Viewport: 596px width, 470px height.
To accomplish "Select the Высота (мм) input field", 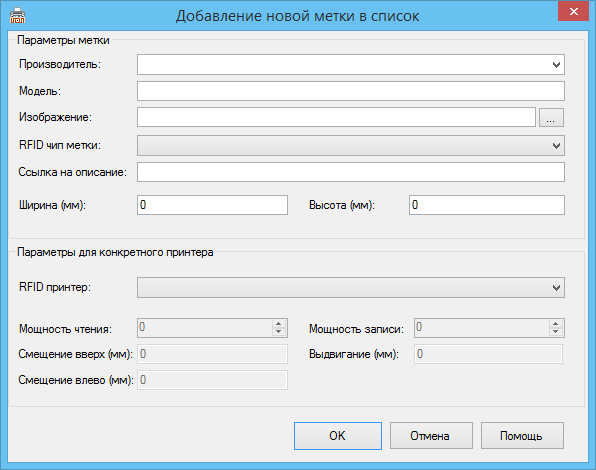I will click(x=487, y=205).
